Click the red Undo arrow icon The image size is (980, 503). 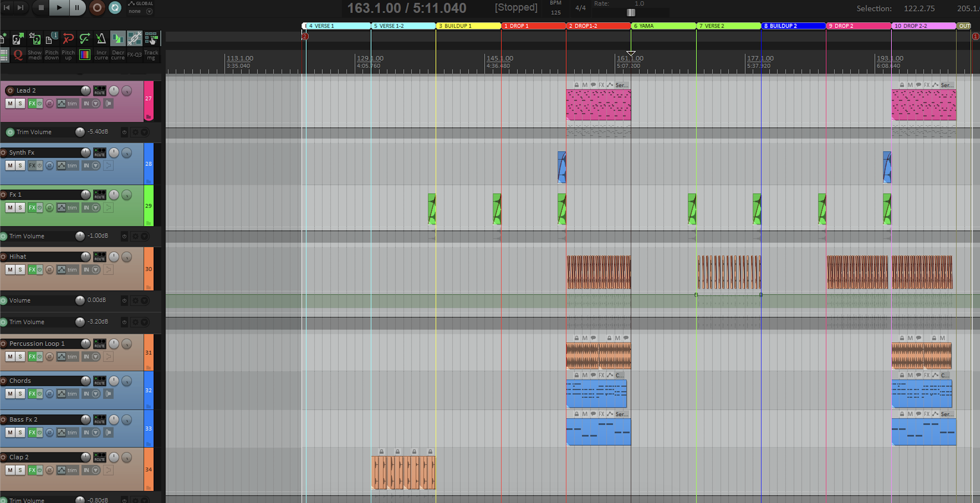68,39
